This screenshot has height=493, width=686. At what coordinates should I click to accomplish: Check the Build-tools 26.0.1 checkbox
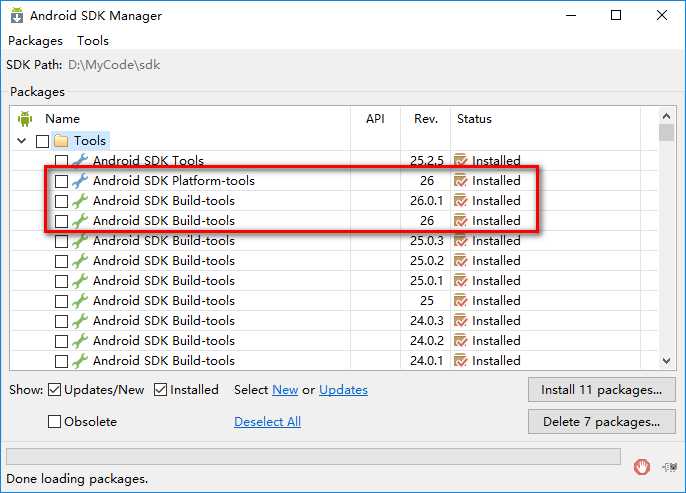(x=61, y=201)
